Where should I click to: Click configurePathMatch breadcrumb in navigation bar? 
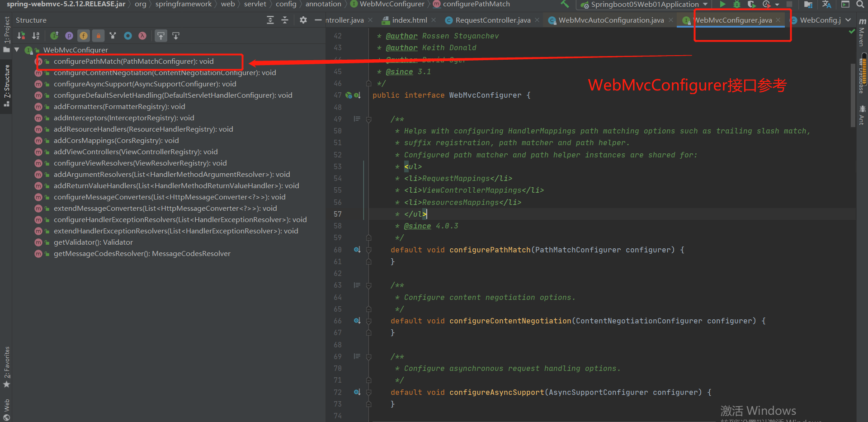click(x=472, y=4)
